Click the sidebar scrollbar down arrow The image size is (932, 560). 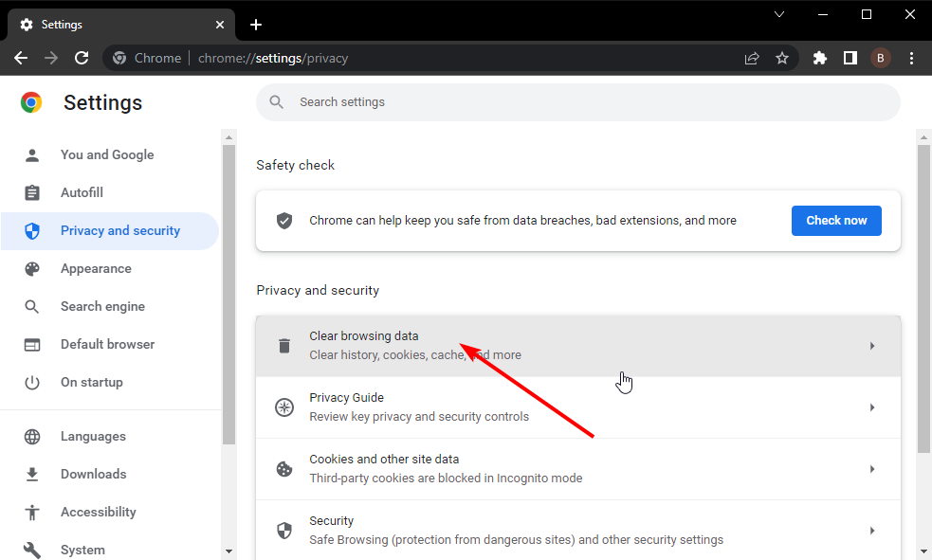(228, 551)
